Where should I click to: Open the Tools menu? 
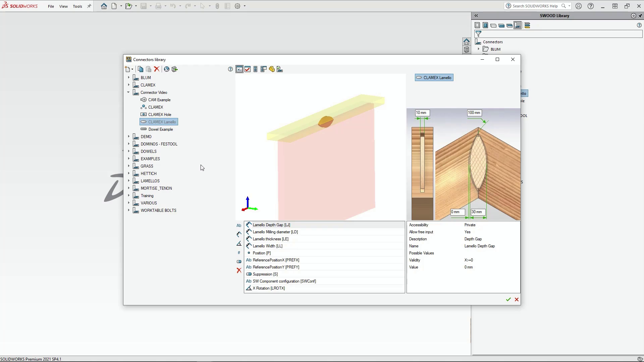point(77,6)
